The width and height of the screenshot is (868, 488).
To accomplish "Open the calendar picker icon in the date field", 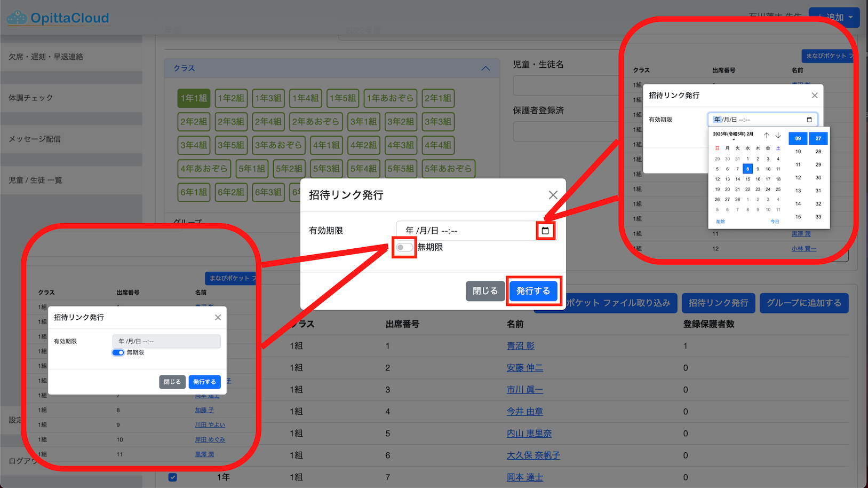I will (x=545, y=231).
